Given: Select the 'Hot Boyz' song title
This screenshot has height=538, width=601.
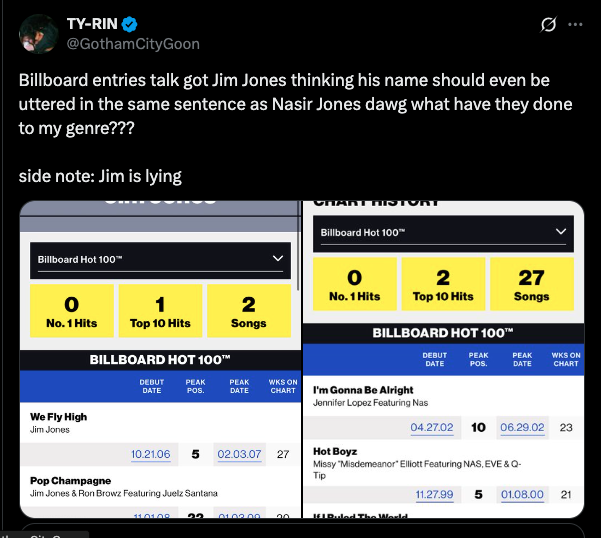Looking at the screenshot, I should (335, 452).
